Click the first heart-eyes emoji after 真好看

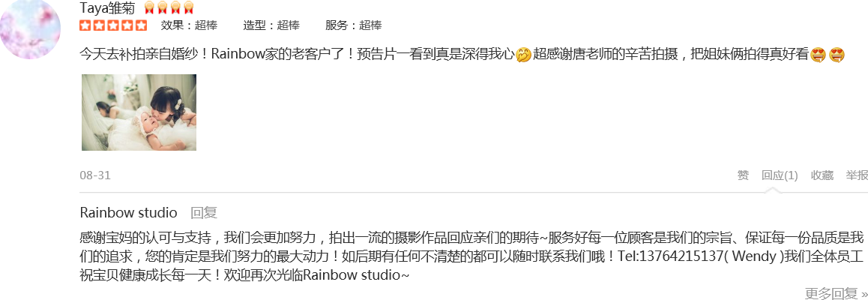(818, 55)
